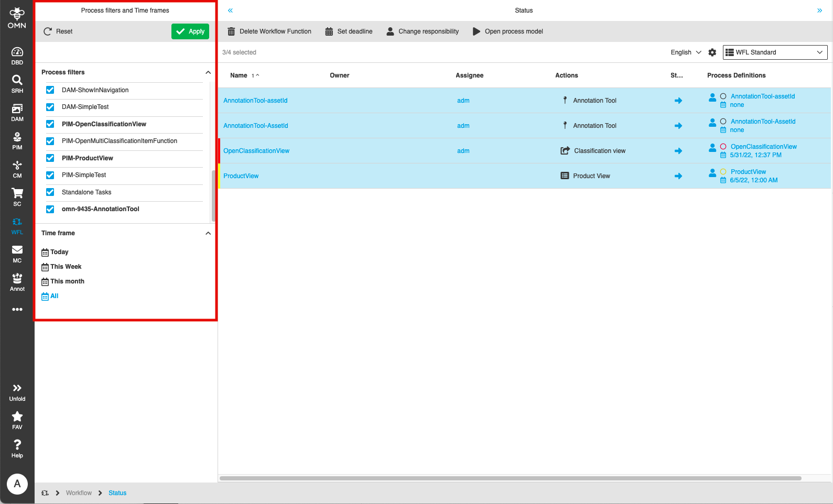Open the CM module in sidebar
Screen dimensions: 833x504
(x=17, y=169)
